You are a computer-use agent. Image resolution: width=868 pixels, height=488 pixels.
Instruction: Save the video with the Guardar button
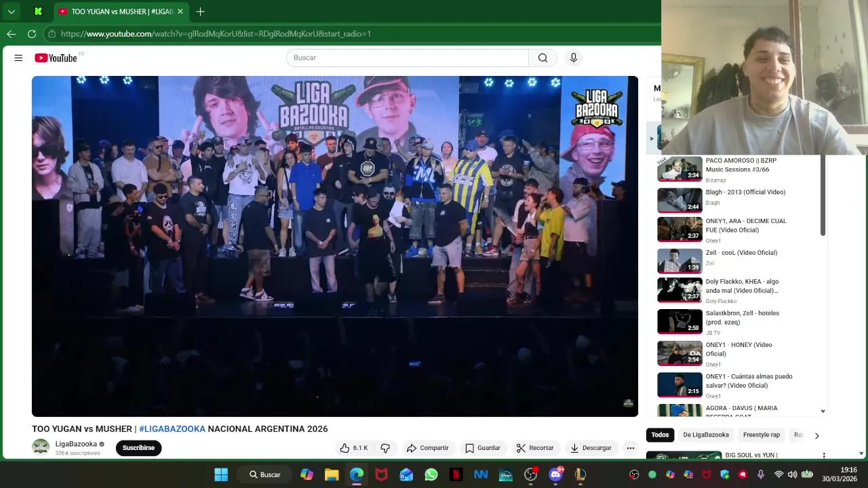[x=483, y=448]
